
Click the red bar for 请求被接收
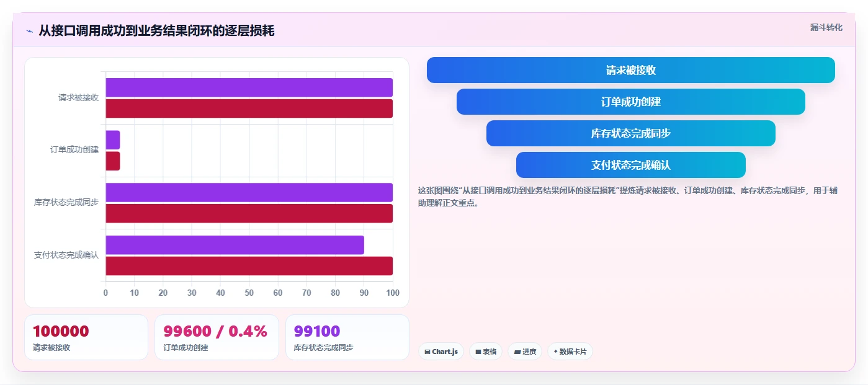[249, 108]
